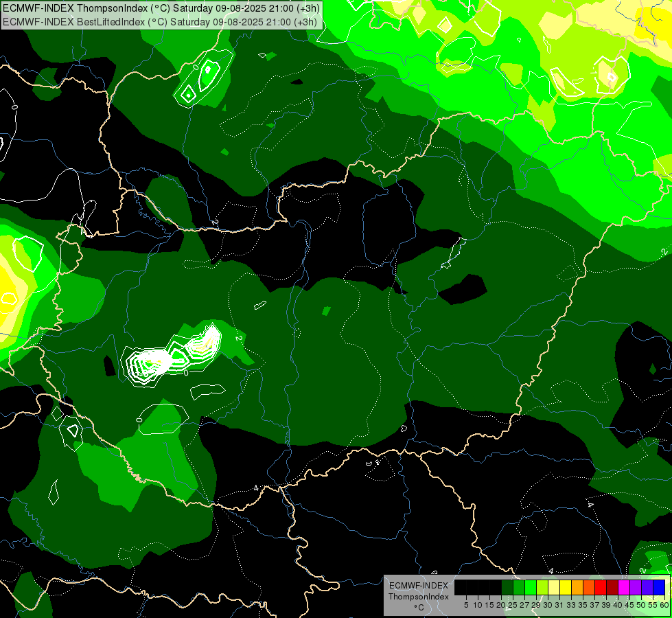The height and width of the screenshot is (618, 672).
Task: Click the legend tick value 25
Action: pyautogui.click(x=513, y=605)
